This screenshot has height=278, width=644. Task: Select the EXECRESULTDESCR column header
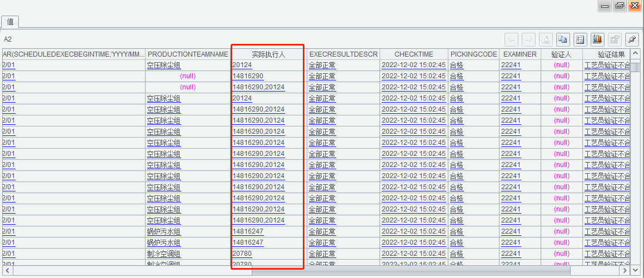343,54
